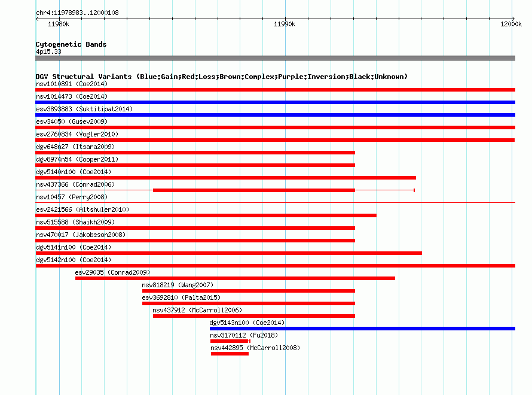This screenshot has width=532, height=395.
Task: Select dgv5142n100 (Coe2014) label
Action: click(x=74, y=260)
